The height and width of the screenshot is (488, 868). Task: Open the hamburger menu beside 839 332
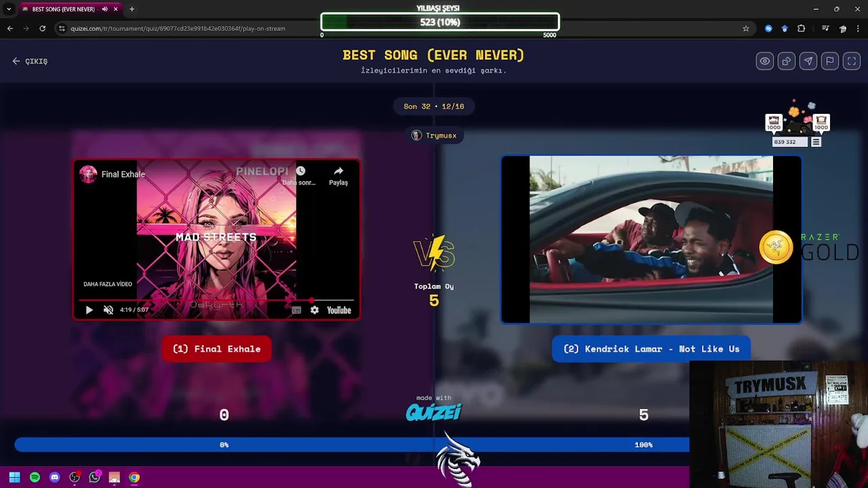[x=816, y=142]
